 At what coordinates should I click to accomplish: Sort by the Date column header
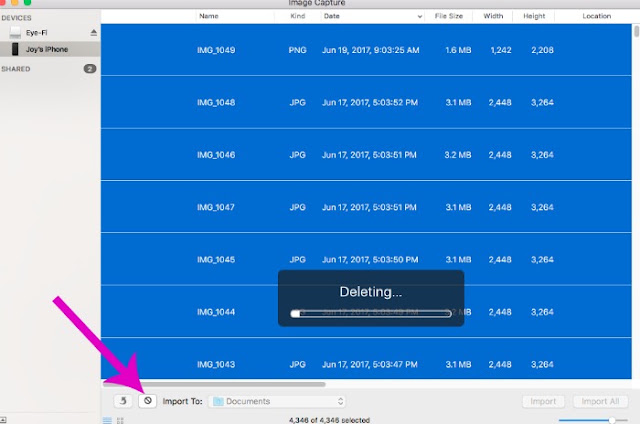pyautogui.click(x=331, y=16)
